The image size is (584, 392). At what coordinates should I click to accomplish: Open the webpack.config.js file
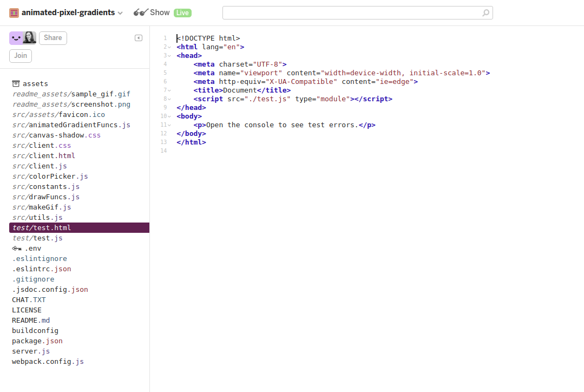(48, 362)
